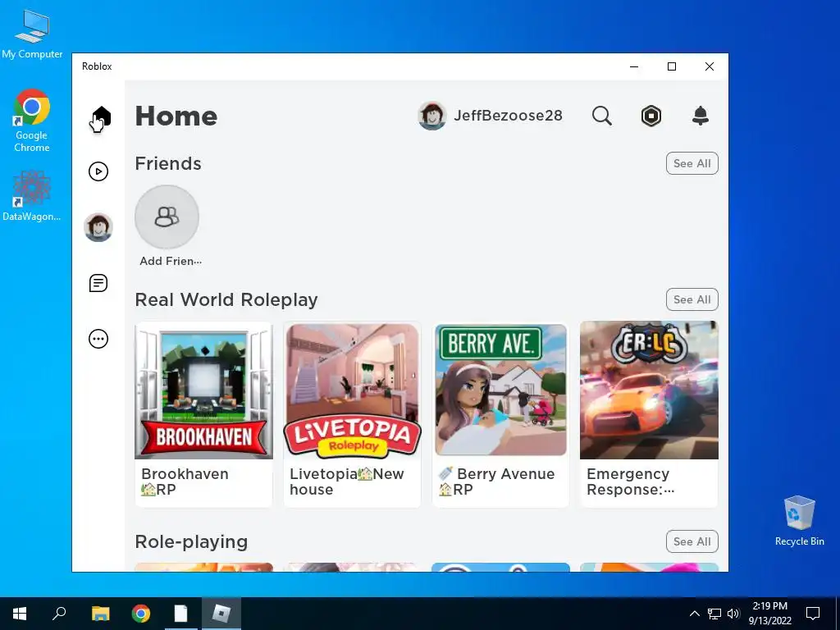
Task: Maximize the Roblox window
Action: click(672, 66)
